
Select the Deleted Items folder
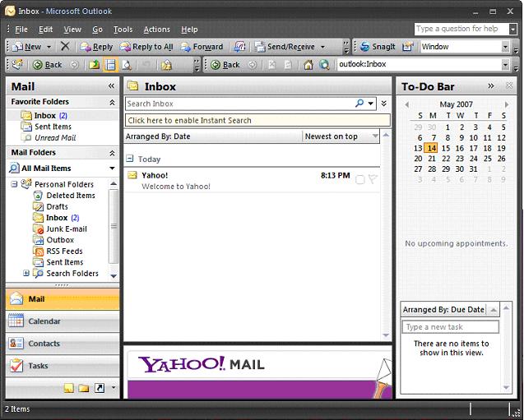(64, 196)
